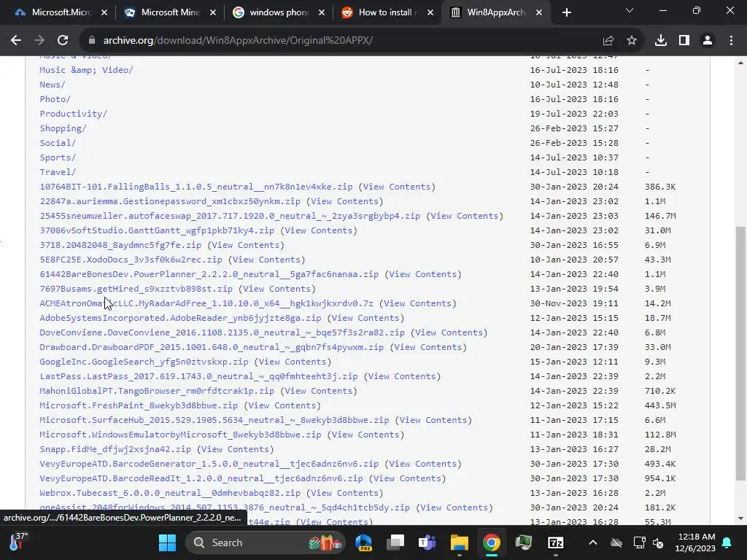Click the scrollbar down arrow

tap(740, 518)
